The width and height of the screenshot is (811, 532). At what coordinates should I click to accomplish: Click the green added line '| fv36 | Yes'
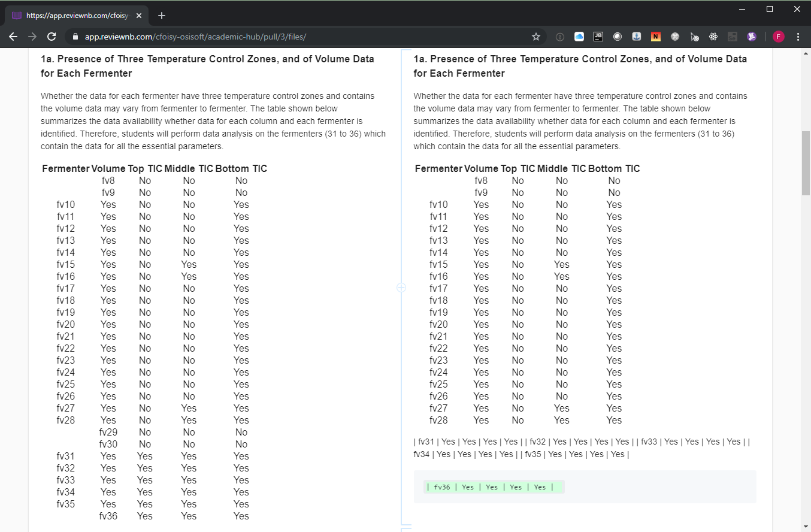494,487
